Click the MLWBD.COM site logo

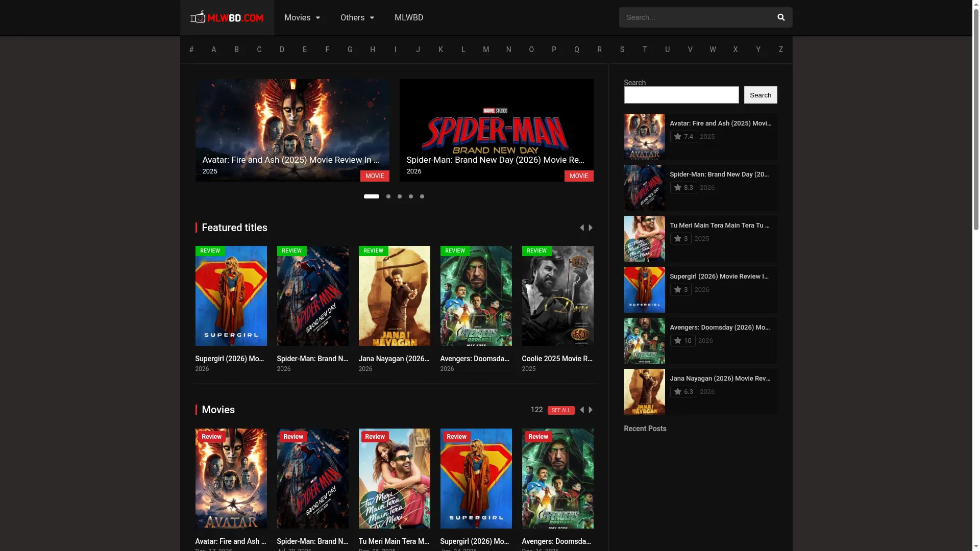click(x=227, y=18)
